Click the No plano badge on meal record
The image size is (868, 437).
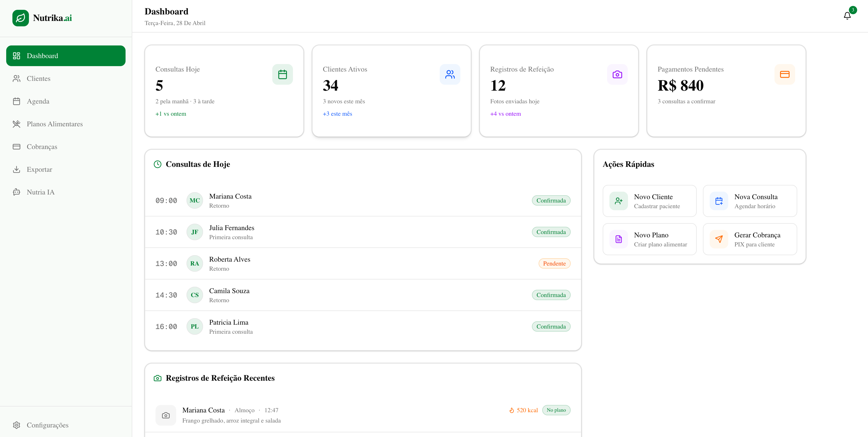pyautogui.click(x=556, y=410)
